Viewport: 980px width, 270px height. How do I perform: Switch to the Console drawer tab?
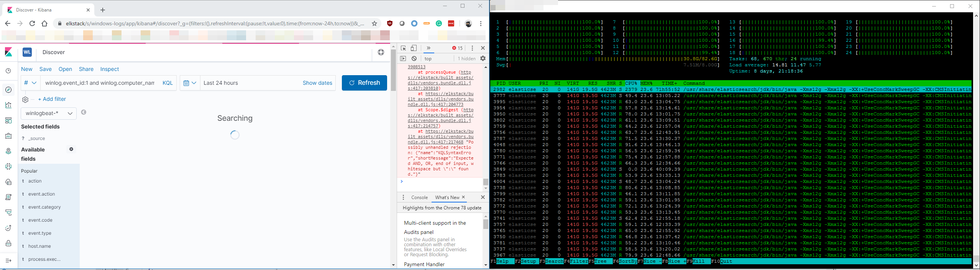[419, 198]
